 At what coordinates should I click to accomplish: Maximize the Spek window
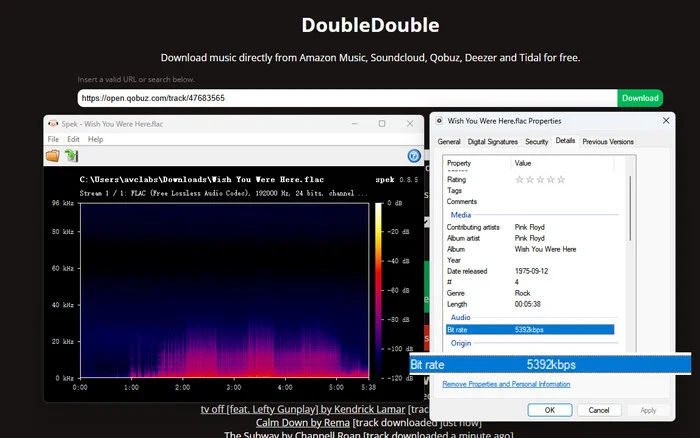[382, 124]
